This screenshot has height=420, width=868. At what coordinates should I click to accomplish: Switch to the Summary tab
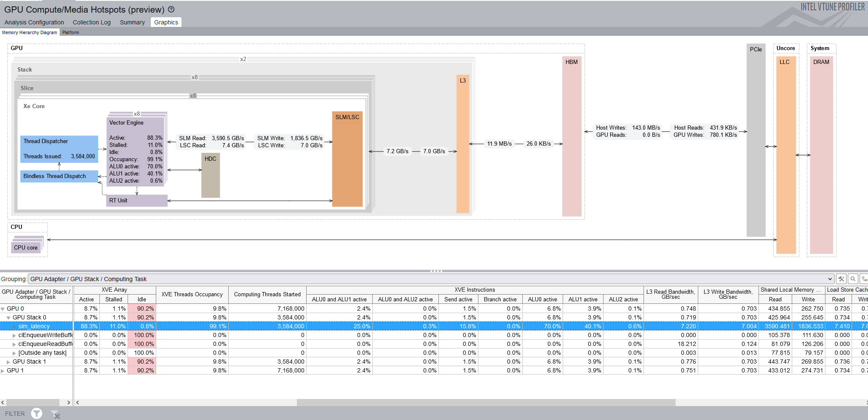pos(132,22)
